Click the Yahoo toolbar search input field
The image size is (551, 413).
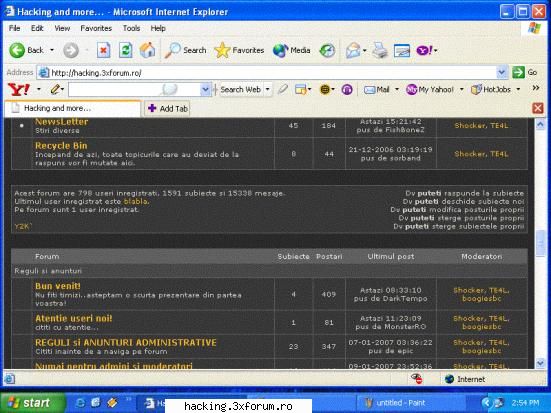coord(135,90)
